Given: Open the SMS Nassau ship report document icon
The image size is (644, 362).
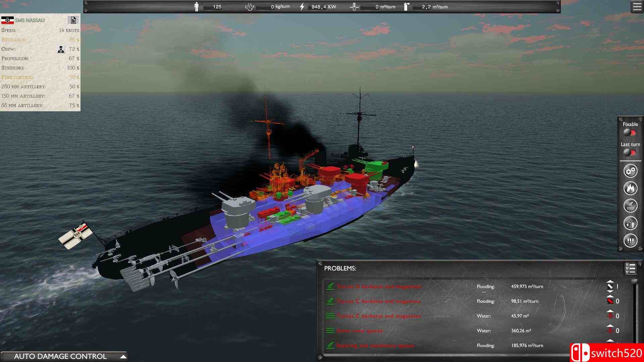Looking at the screenshot, I should 73,20.
